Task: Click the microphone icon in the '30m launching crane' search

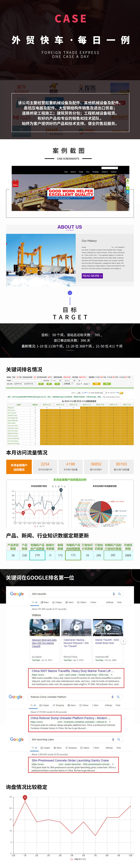Action: [x=113, y=739]
